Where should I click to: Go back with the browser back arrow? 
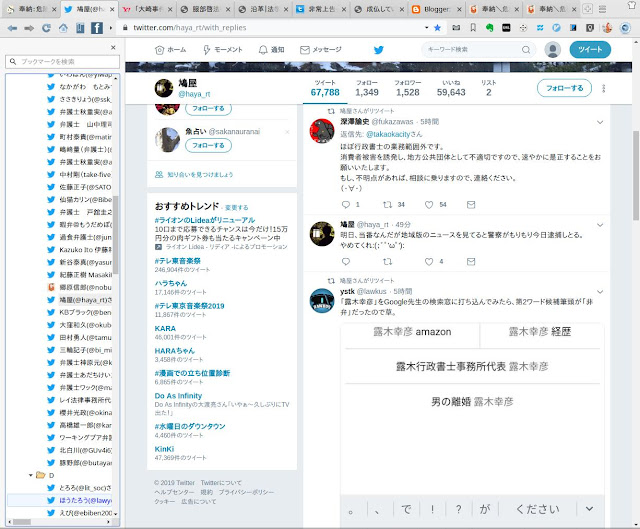[12, 28]
